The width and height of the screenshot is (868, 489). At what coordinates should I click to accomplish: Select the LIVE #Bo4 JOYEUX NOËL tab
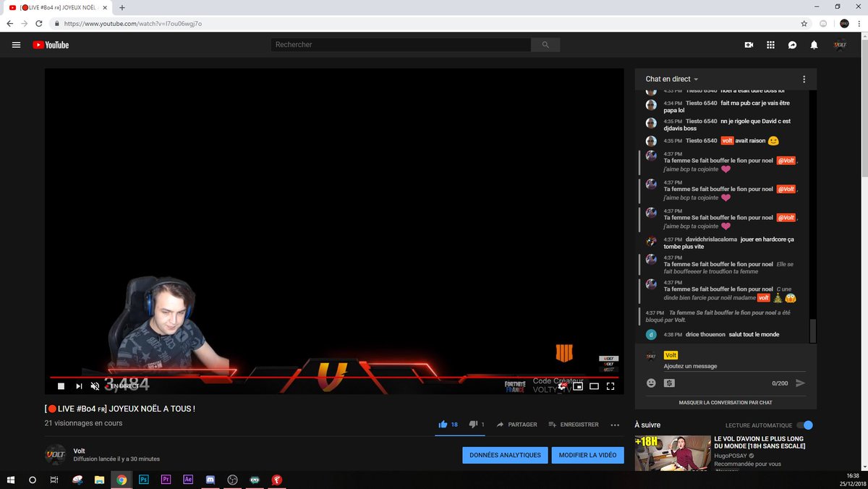coord(57,7)
